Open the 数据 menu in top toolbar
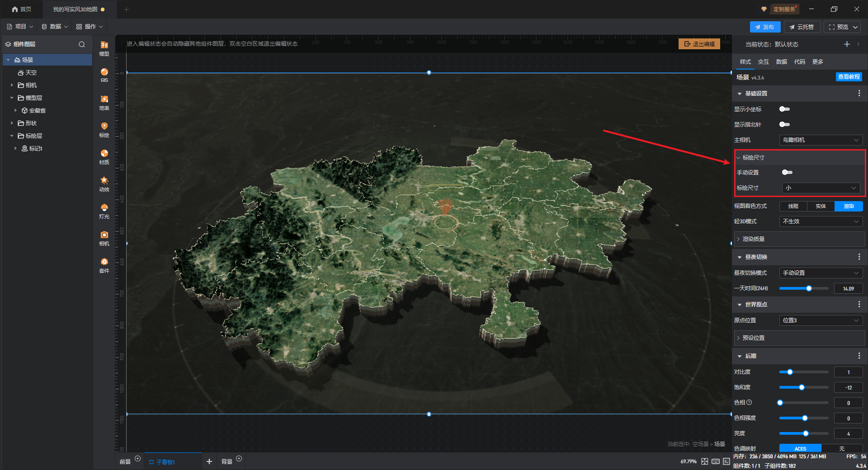This screenshot has width=868, height=470. [55, 27]
